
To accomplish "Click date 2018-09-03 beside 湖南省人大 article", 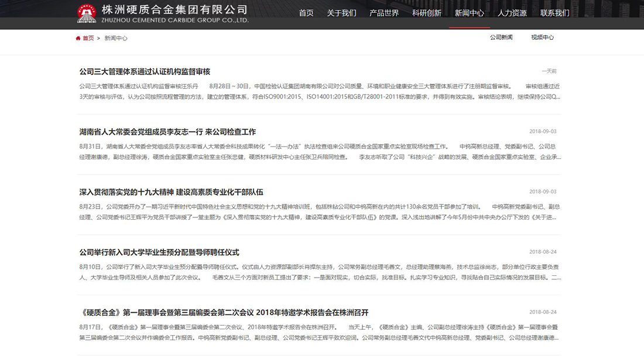I will 543,131.
